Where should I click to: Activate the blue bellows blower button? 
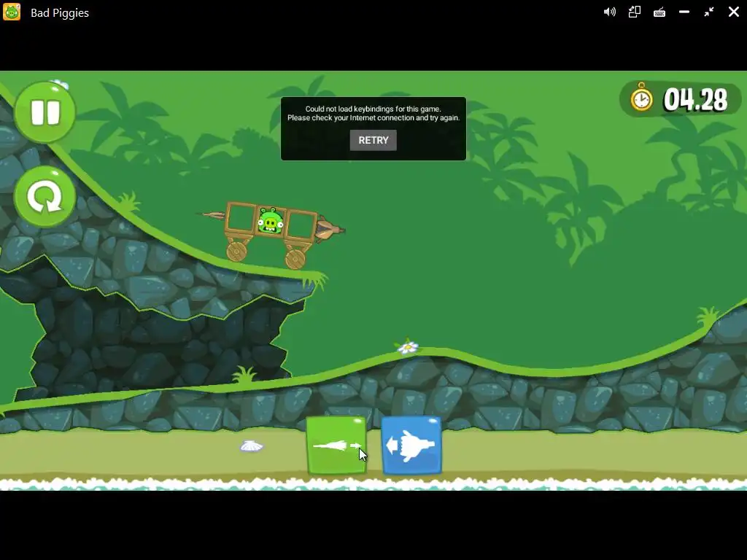pos(411,446)
